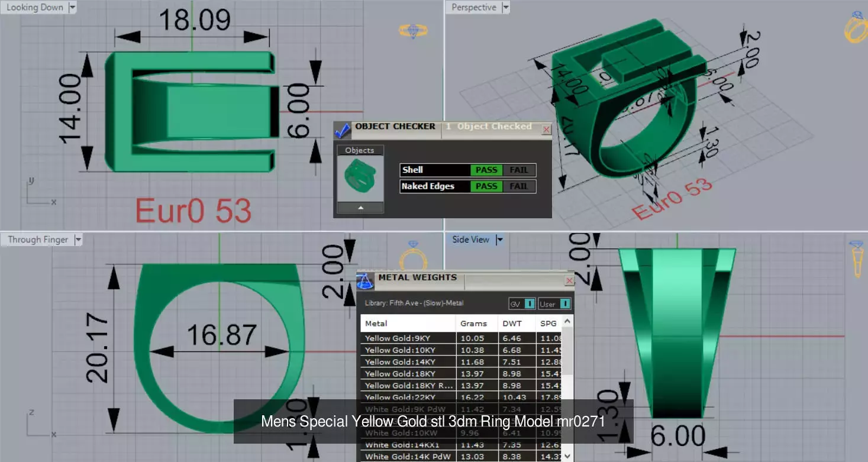Toggle the User switch in Metal Weights
Screen dimensions: 868x462
pyautogui.click(x=565, y=303)
